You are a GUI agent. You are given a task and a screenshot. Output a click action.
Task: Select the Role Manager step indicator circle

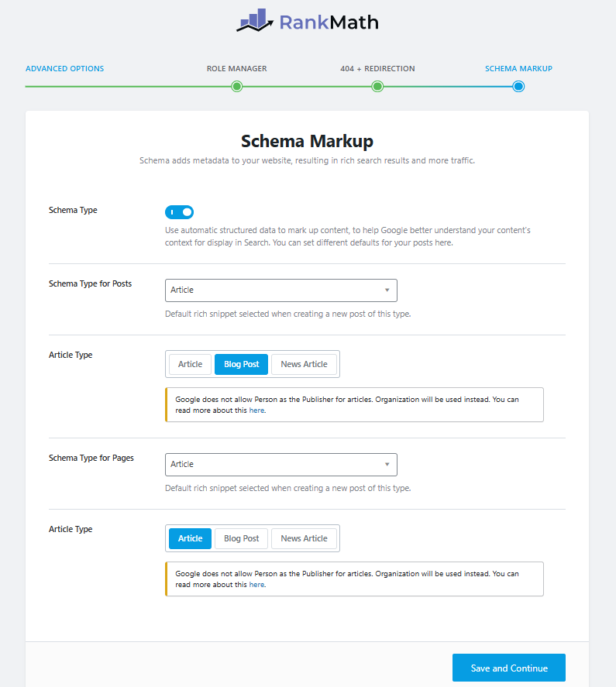236,87
